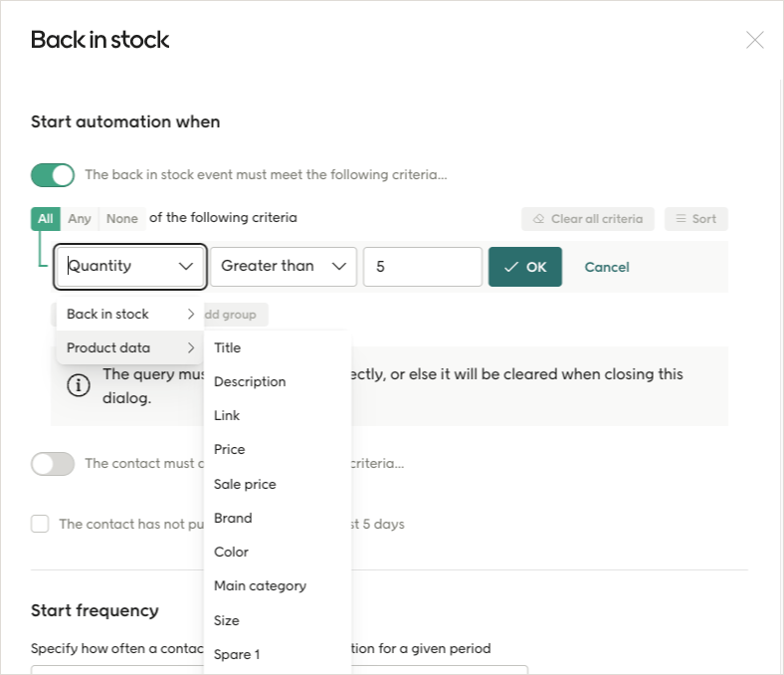Click the Sort button
Viewport: 784px width, 675px height.
696,219
